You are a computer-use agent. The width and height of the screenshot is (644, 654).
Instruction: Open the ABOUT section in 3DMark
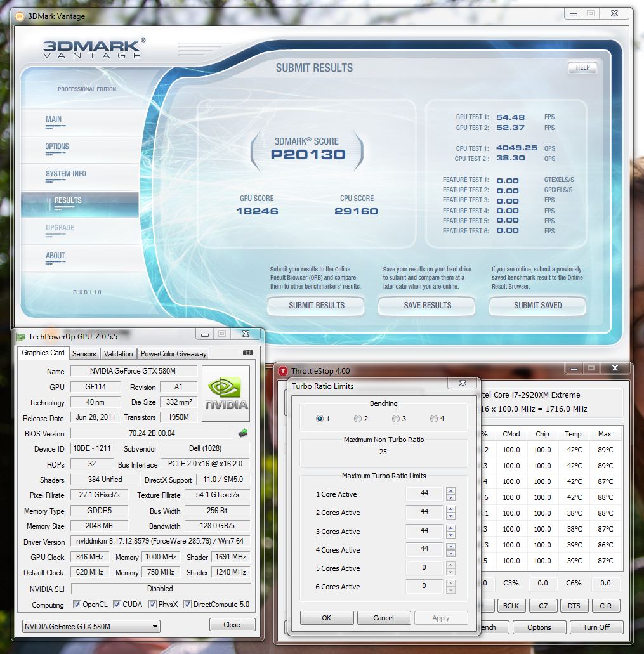click(79, 258)
